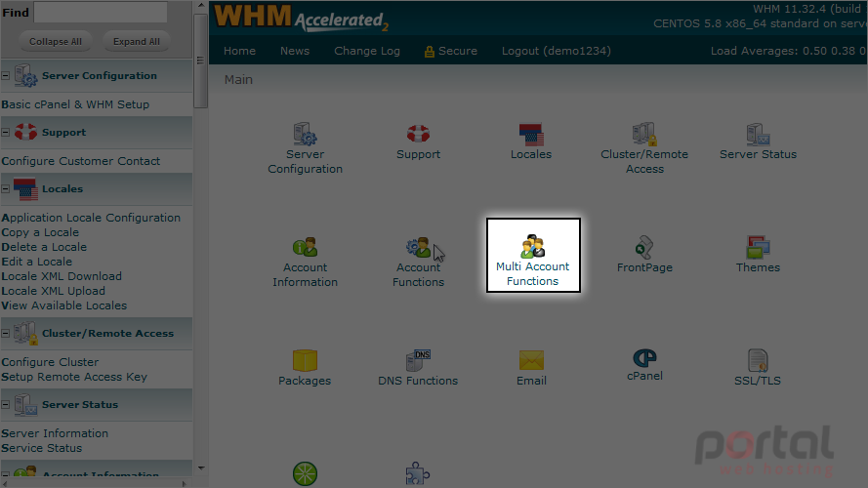
Task: Click the Main breadcrumb text
Action: (x=238, y=80)
